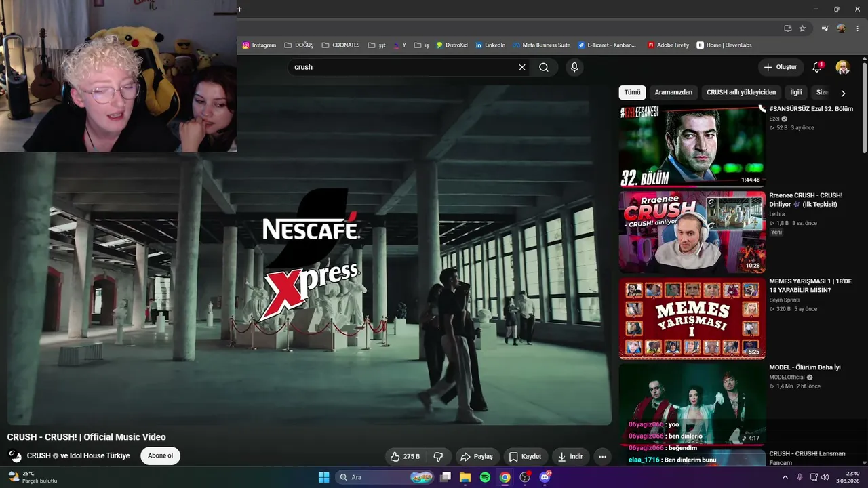The image size is (868, 488).
Task: Open the Beyin Sprinti channel link
Action: [x=784, y=300]
